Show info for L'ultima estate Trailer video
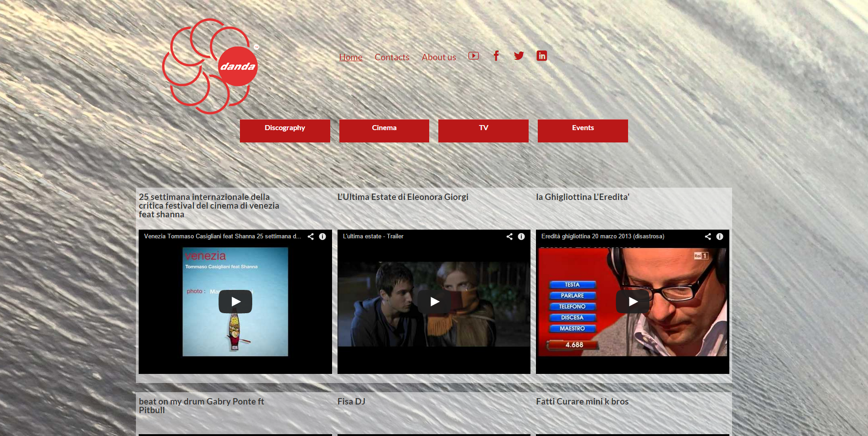868x436 pixels. click(521, 236)
